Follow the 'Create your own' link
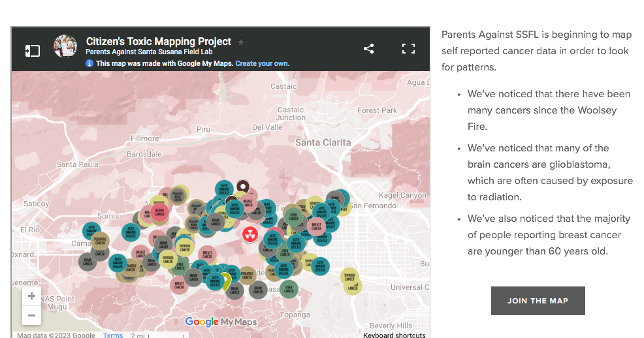 [262, 63]
